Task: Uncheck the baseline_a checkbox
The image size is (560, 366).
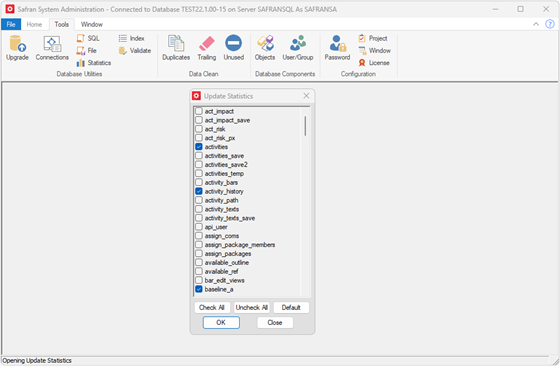Action: click(x=199, y=289)
